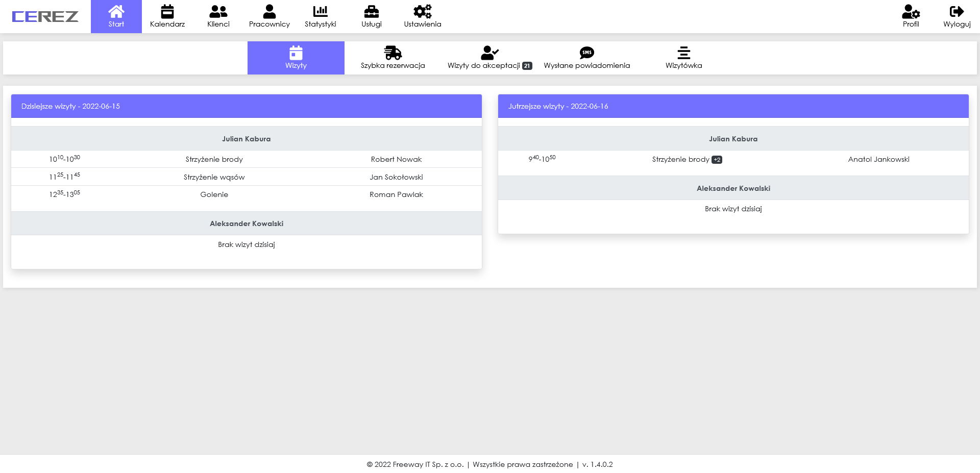Open Pracownicy employees section

click(269, 16)
